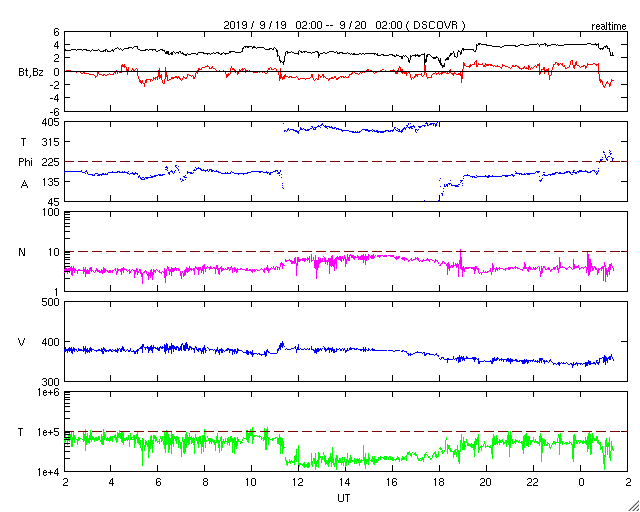
Task: Click the "400" tick on speed axis
Action: pos(51,342)
